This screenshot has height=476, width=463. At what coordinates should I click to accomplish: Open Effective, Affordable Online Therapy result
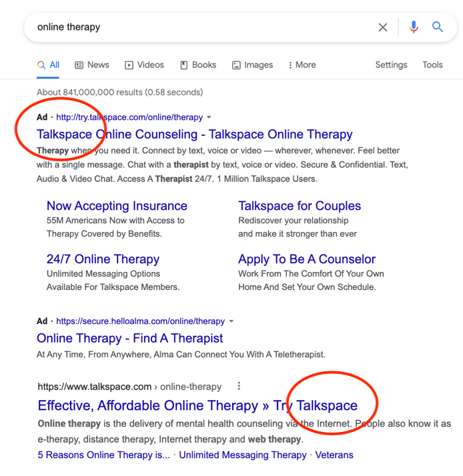(197, 405)
